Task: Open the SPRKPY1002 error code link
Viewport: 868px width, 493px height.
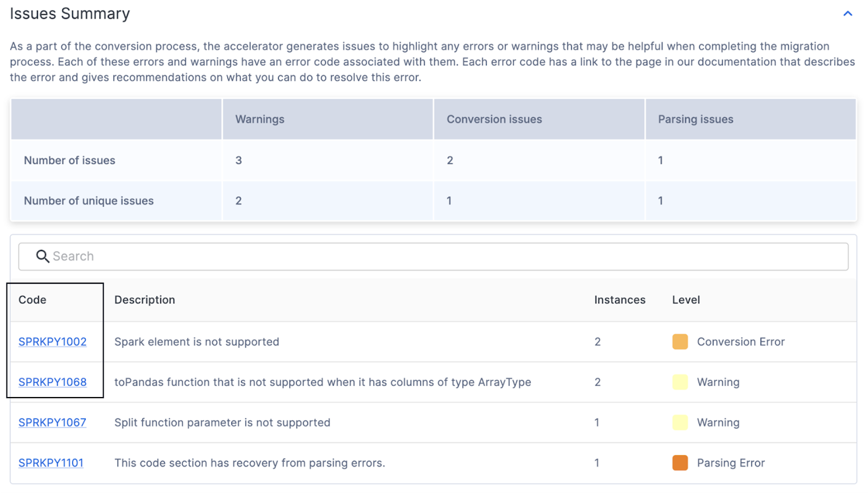Action: pos(53,342)
